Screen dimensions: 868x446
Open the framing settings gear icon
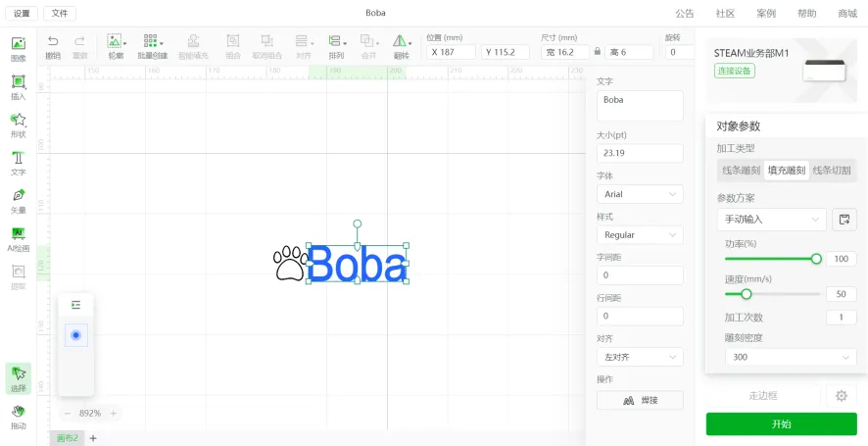click(842, 396)
